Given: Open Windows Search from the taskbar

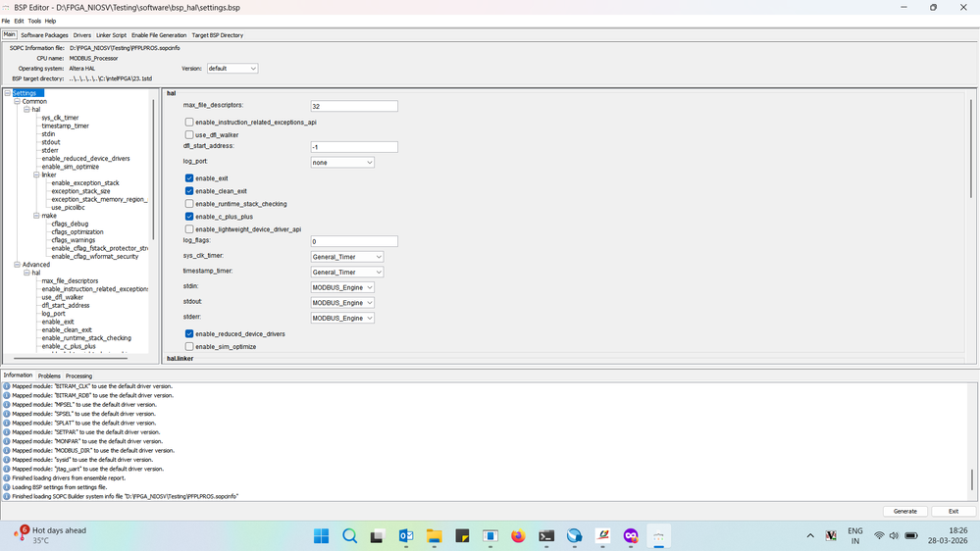Looking at the screenshot, I should (x=349, y=536).
